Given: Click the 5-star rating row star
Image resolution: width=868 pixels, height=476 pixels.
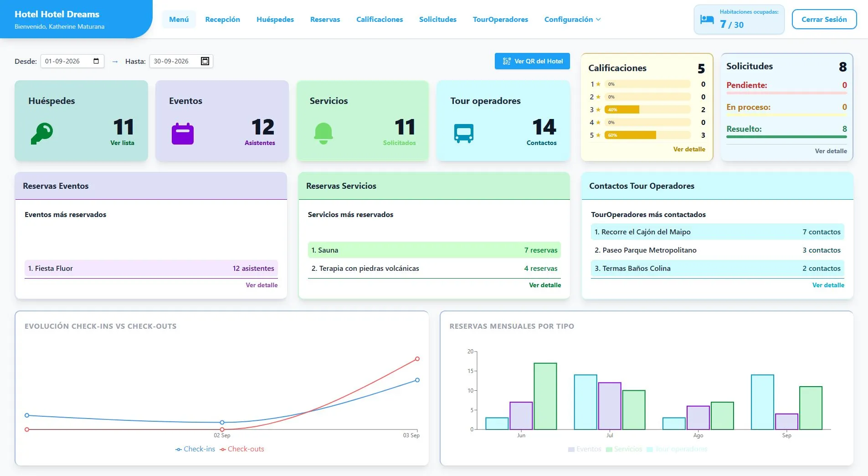Looking at the screenshot, I should click(598, 135).
